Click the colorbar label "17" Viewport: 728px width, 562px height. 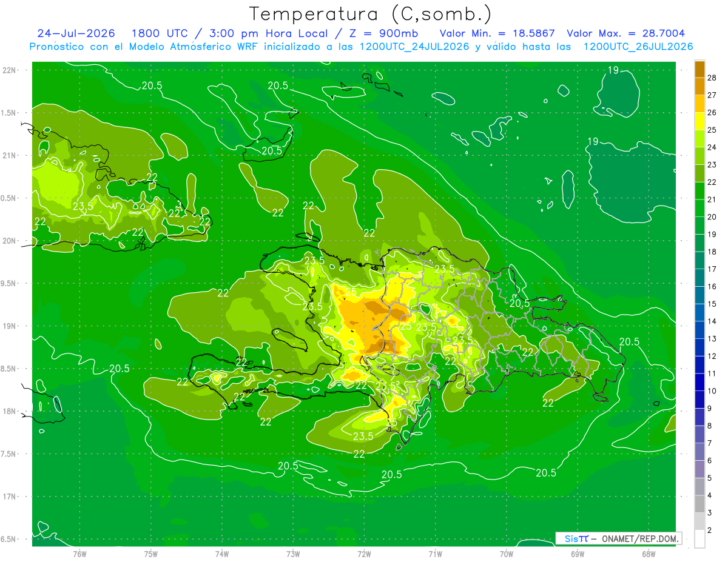click(x=712, y=269)
